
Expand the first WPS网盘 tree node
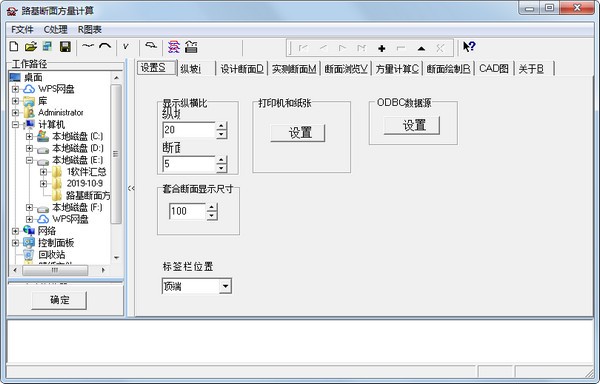pos(15,89)
